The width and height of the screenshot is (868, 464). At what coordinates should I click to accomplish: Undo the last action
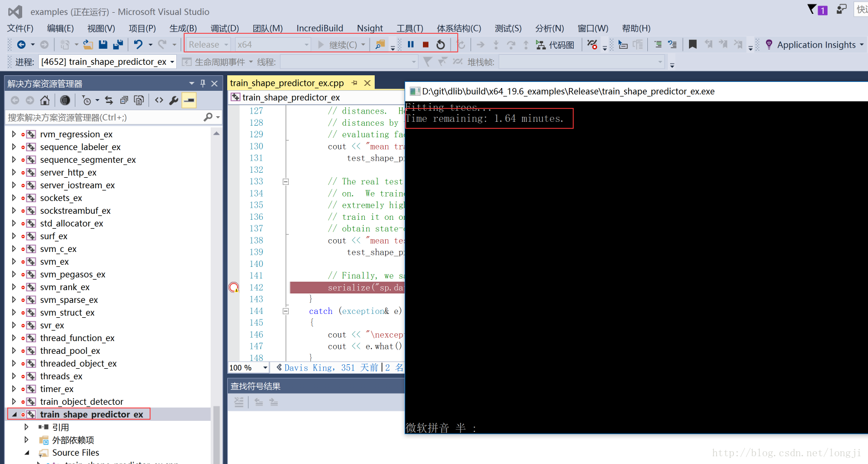click(139, 44)
